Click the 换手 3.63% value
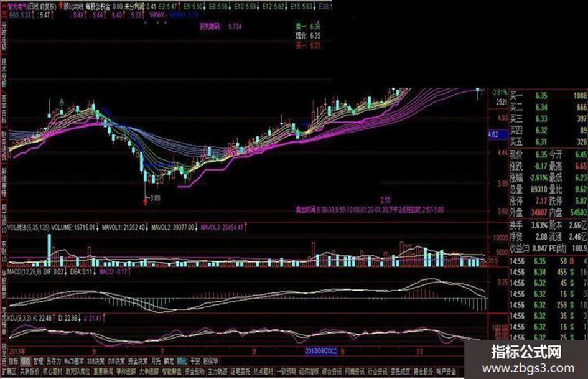The width and height of the screenshot is (588, 379). 539,225
